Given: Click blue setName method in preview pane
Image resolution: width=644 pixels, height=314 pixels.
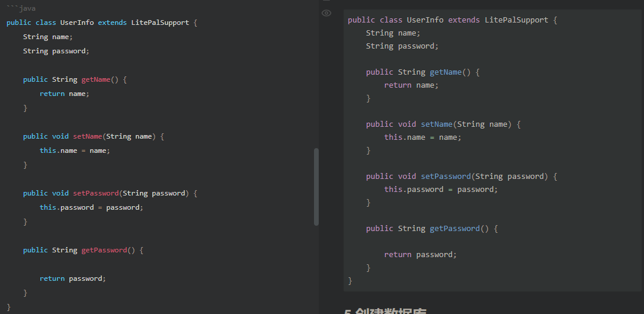Looking at the screenshot, I should point(437,124).
